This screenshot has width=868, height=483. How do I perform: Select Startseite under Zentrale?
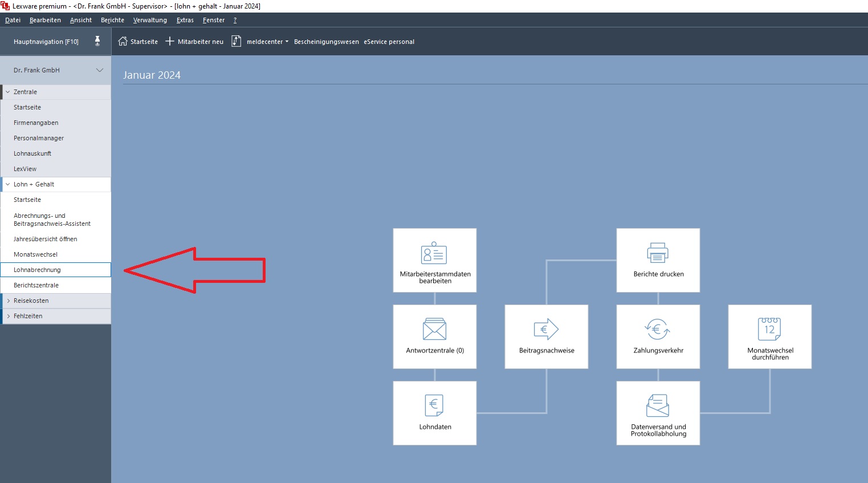click(x=55, y=107)
